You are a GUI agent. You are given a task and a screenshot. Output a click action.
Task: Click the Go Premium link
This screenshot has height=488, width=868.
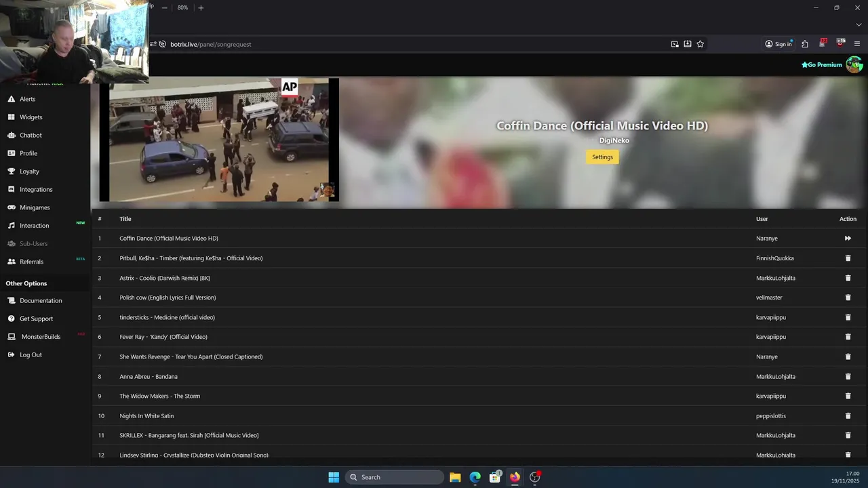click(x=822, y=65)
